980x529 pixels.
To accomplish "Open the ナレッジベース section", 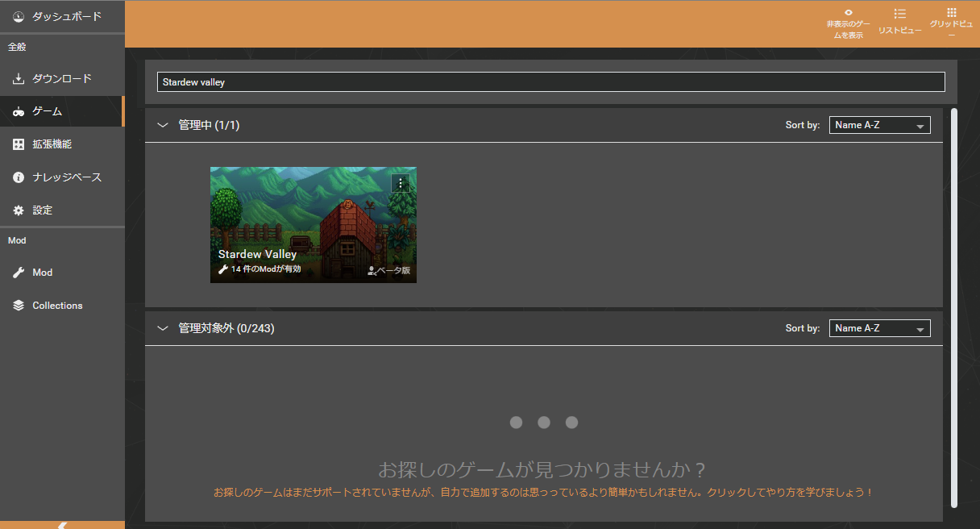I will click(60, 177).
